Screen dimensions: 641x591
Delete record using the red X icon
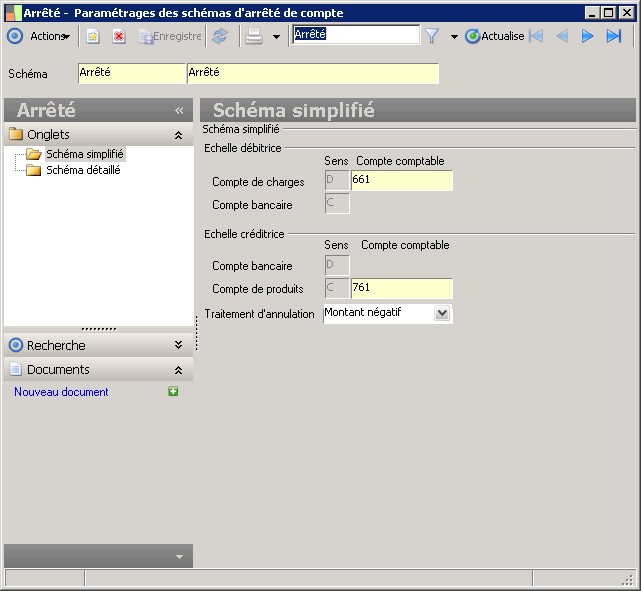click(x=119, y=36)
